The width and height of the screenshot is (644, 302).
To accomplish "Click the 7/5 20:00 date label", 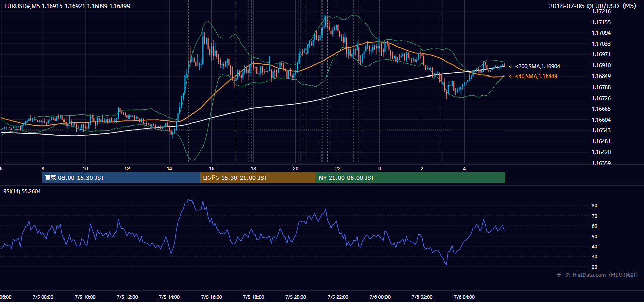I will (296, 297).
